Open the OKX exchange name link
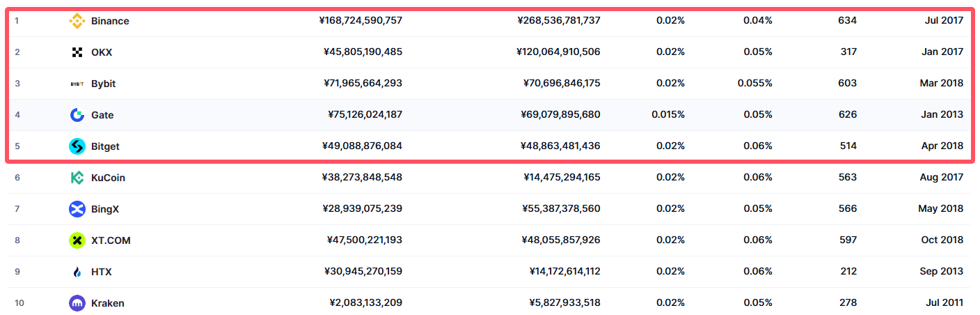Screen dimensions: 980x315 (x=102, y=52)
